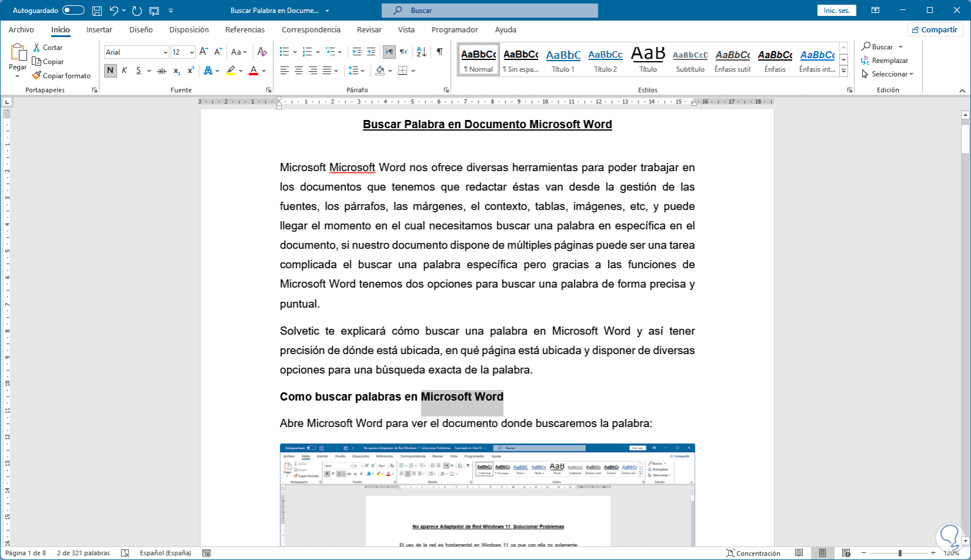
Task: Align the paragraph to the left
Action: point(284,71)
